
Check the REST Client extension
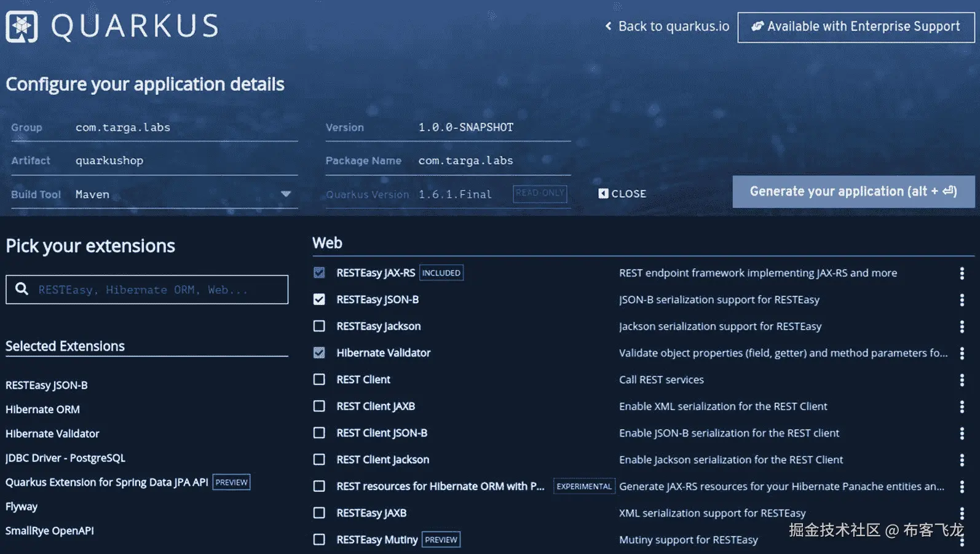(x=319, y=379)
